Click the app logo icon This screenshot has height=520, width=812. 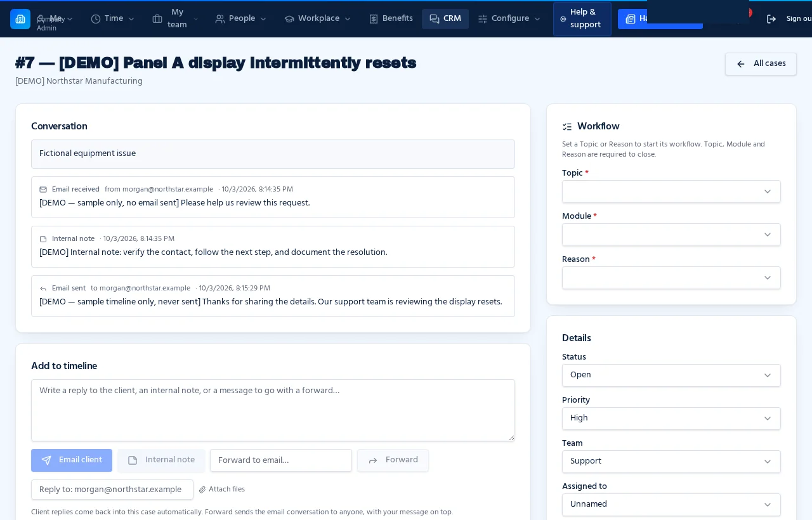pos(20,19)
